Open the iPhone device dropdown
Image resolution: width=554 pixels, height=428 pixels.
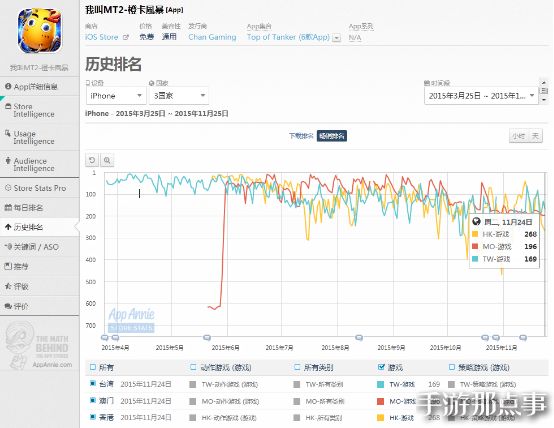click(x=116, y=96)
